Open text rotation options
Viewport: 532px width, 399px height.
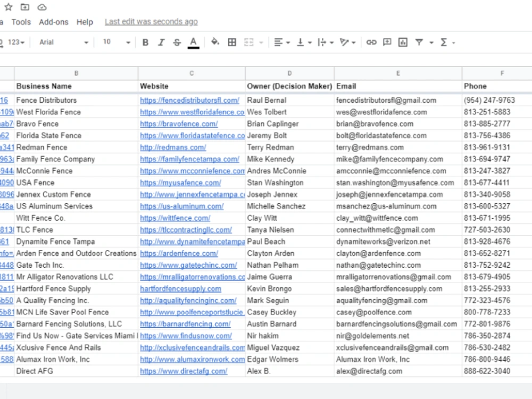point(347,43)
